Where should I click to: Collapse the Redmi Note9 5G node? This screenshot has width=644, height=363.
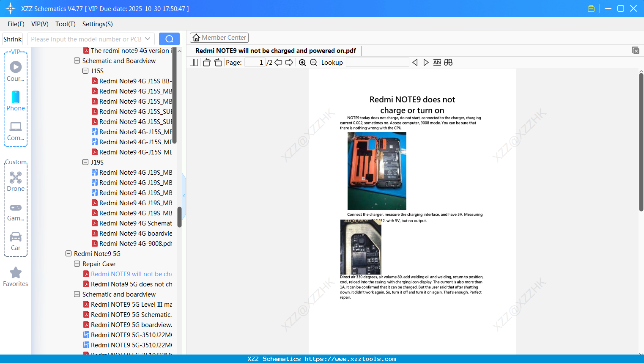point(69,254)
